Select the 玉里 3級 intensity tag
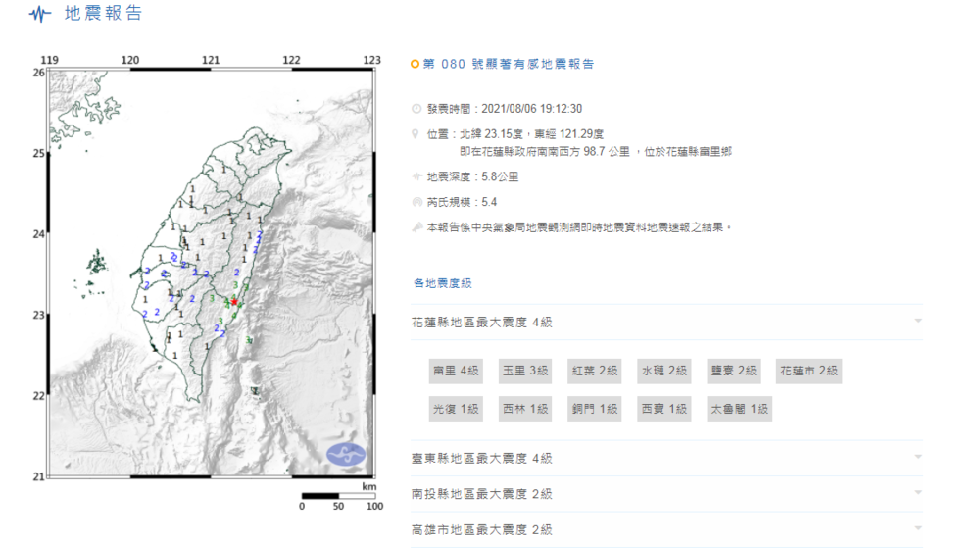Viewport: 980px width, 548px height. 525,371
